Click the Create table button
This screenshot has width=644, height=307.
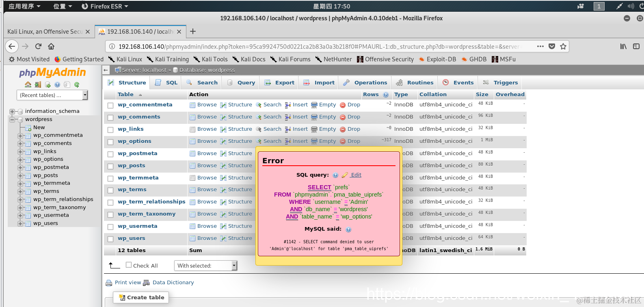141,298
